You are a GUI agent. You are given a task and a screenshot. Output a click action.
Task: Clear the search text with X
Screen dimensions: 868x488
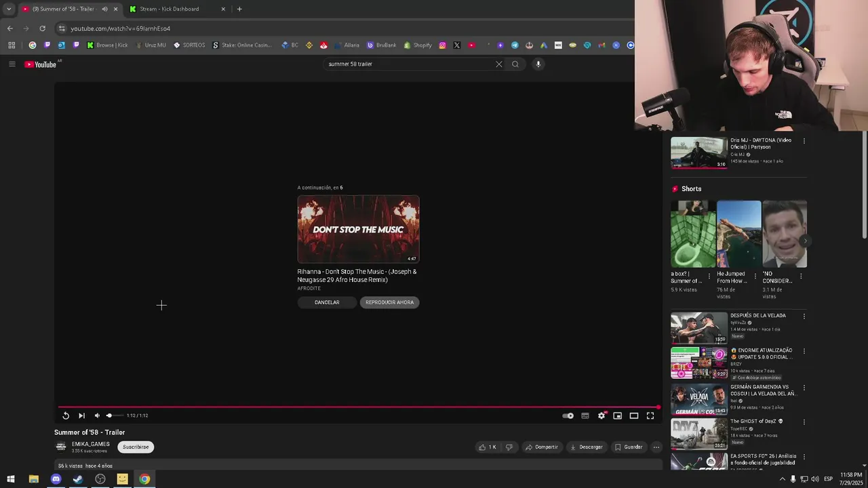(x=499, y=64)
